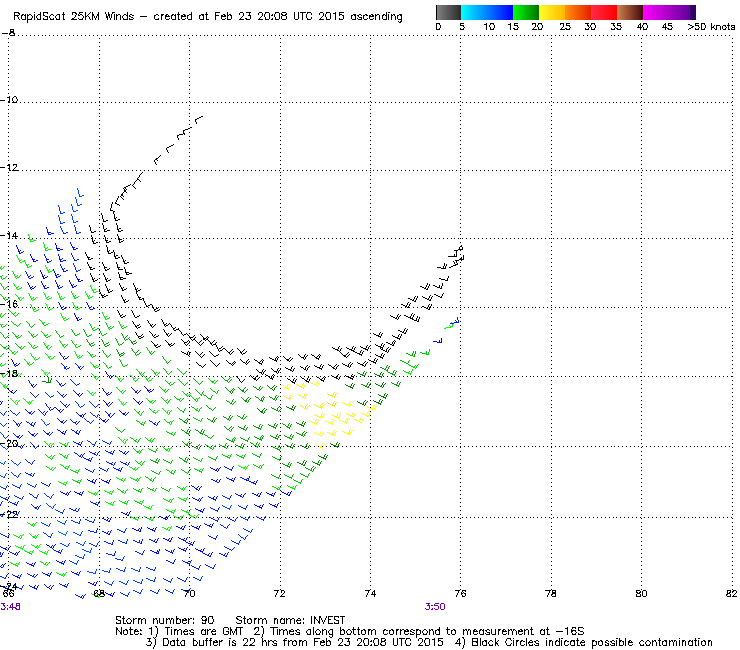Click the longitude label '72'
This screenshot has width=740, height=650.
tap(280, 594)
